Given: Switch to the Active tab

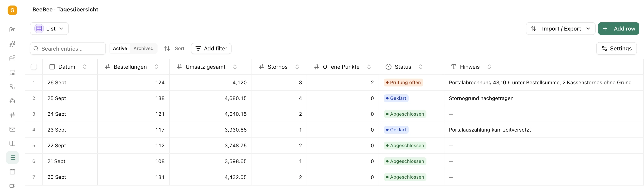Looking at the screenshot, I should pos(120,48).
